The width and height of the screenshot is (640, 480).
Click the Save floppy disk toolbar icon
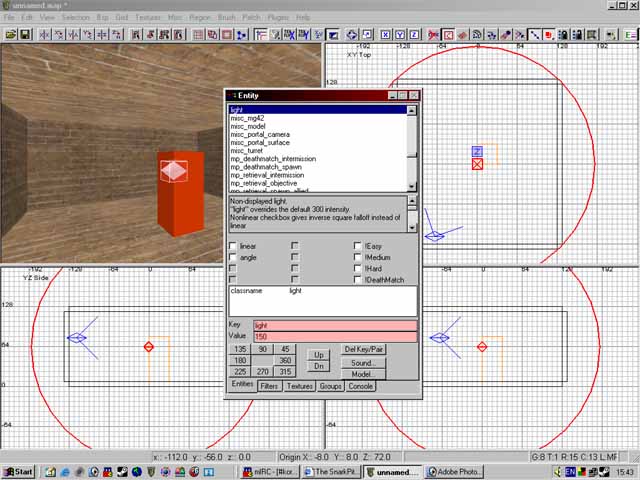coord(25,34)
